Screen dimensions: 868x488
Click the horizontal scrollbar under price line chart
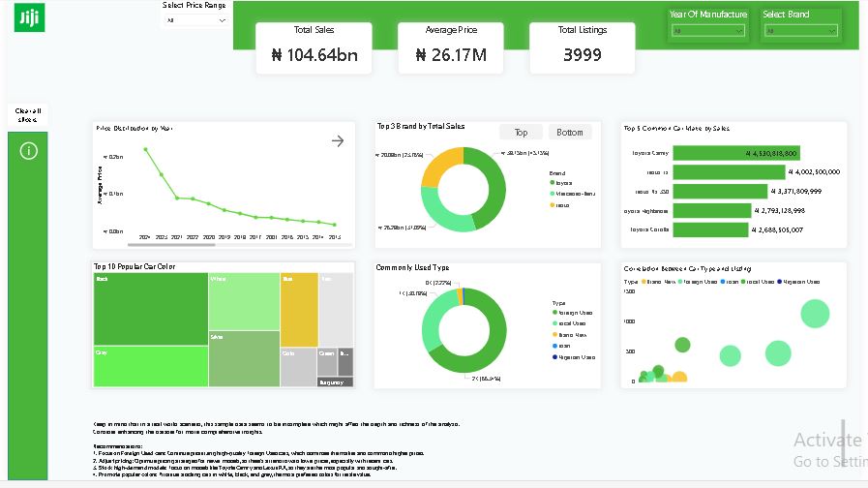(x=171, y=244)
